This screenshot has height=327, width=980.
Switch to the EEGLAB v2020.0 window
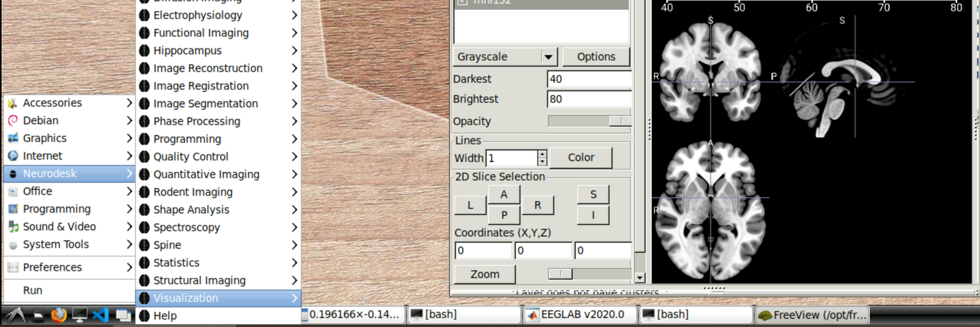[x=580, y=315]
